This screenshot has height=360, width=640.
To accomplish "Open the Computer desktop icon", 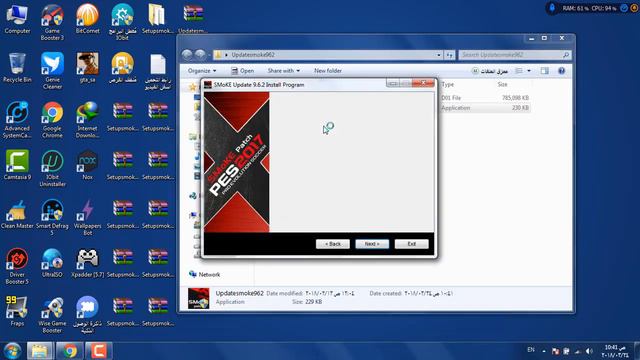I will pos(17,19).
